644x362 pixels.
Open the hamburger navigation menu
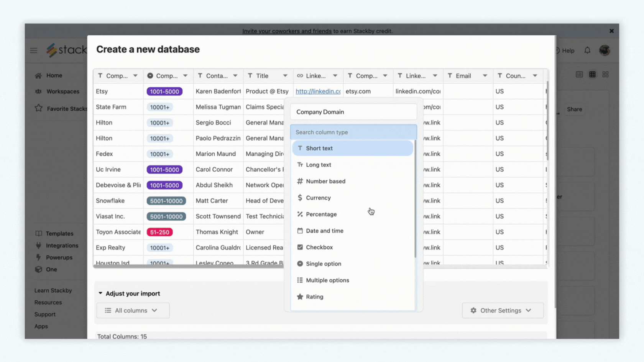33,50
